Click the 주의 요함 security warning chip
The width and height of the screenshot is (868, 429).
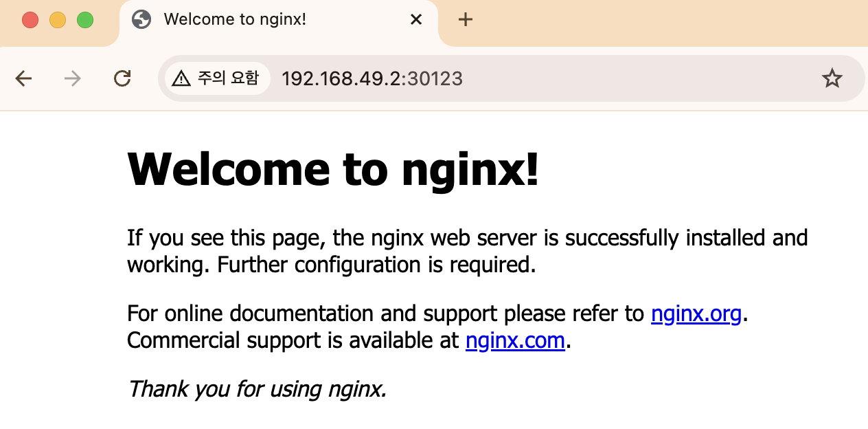(x=216, y=78)
